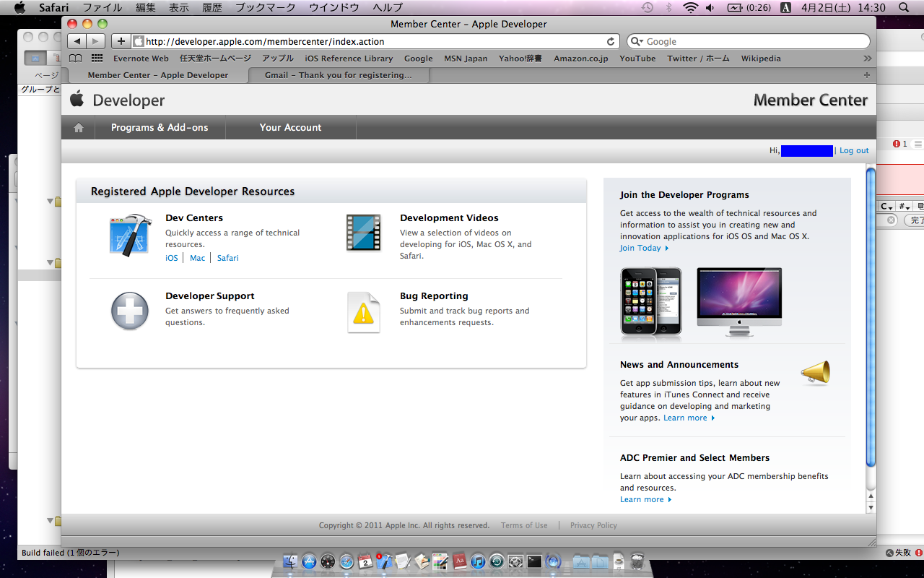The image size is (924, 578).
Task: Open the Development Videos film icon
Action: click(x=363, y=233)
